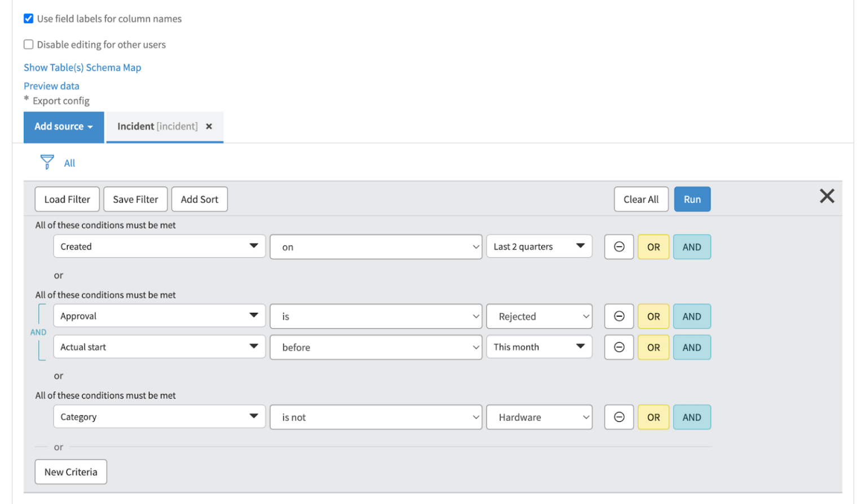The width and height of the screenshot is (866, 504).
Task: Uncheck "Use field labels for column names"
Action: point(28,18)
